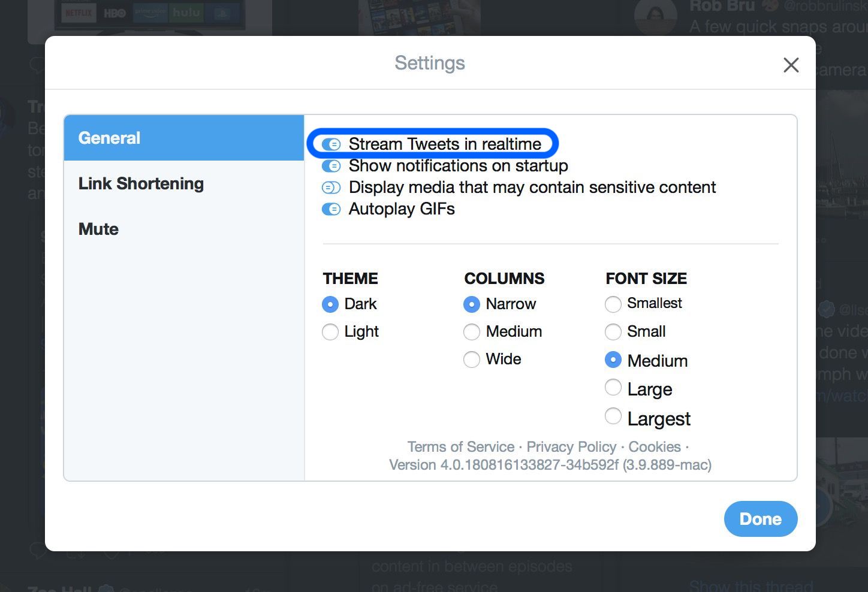The height and width of the screenshot is (592, 868).
Task: Set font size to Smallest
Action: tap(613, 304)
